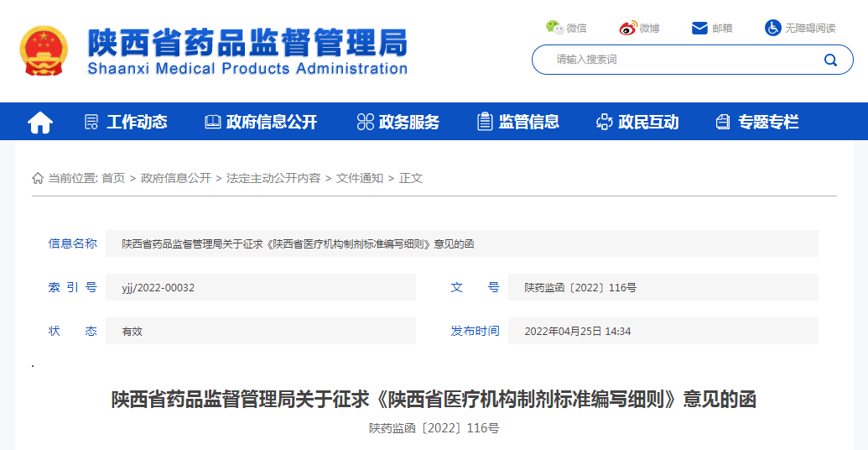The image size is (868, 450).
Task: Click the 无障碍阅读 link
Action: [810, 28]
